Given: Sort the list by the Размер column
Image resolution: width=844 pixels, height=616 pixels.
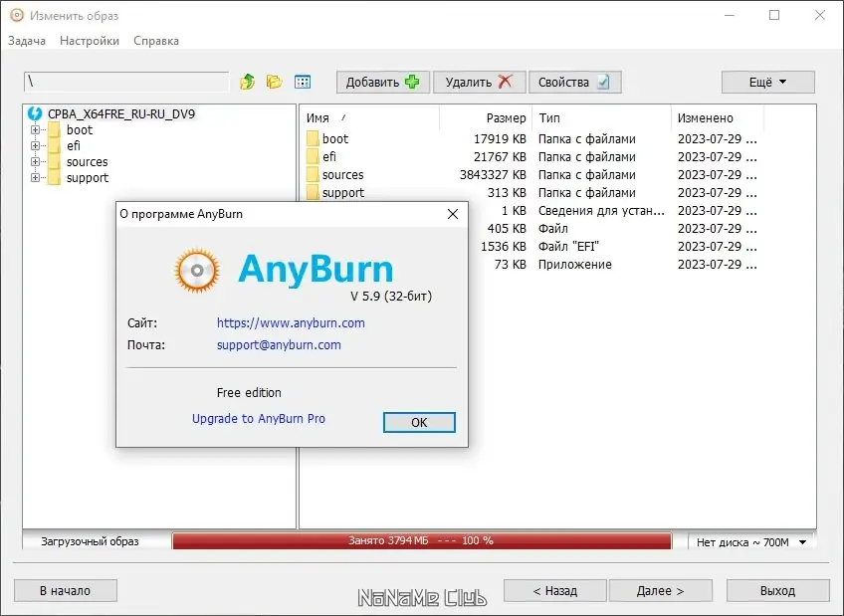Looking at the screenshot, I should (x=486, y=117).
